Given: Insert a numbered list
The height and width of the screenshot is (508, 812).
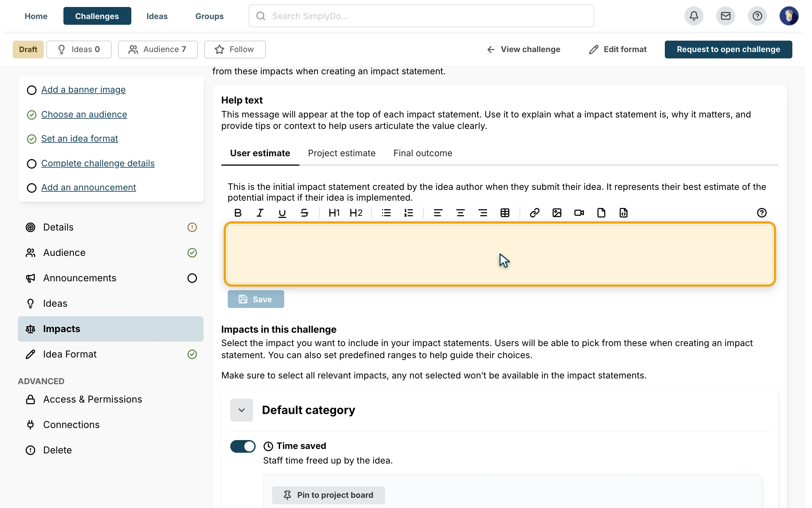Looking at the screenshot, I should point(409,213).
